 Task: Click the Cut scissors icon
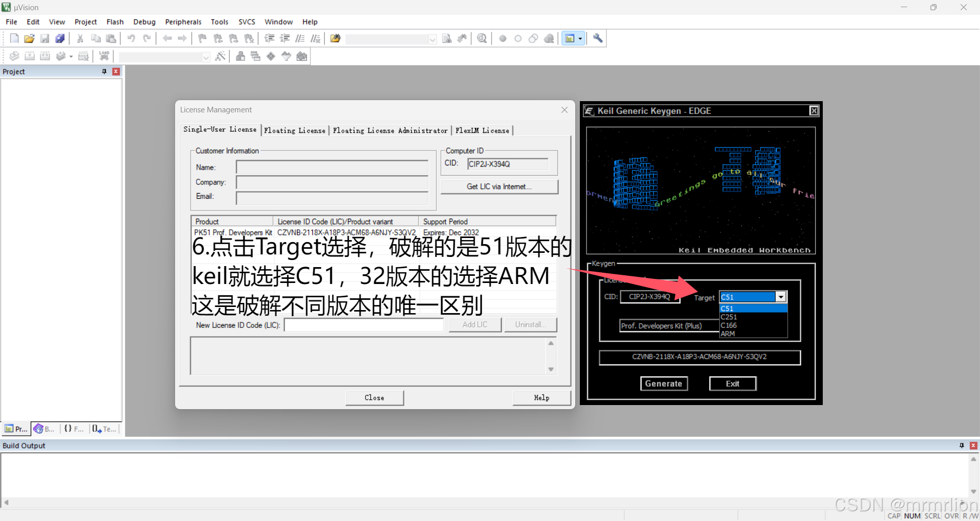click(x=80, y=38)
